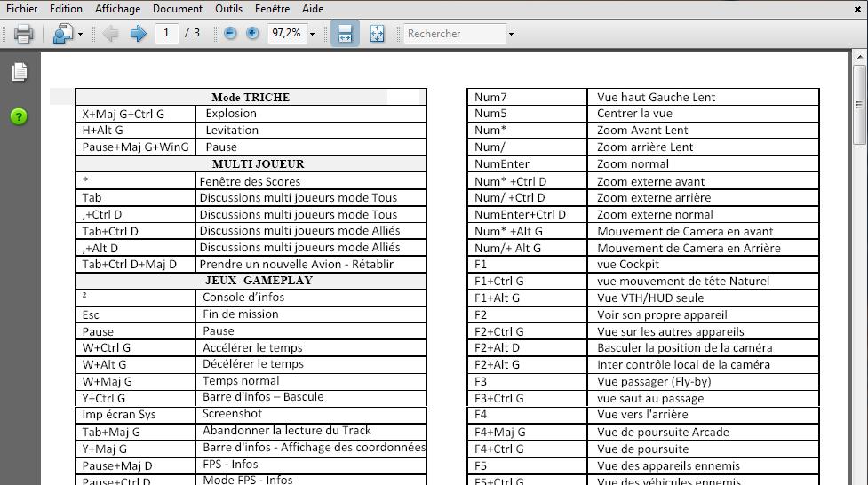Zoom out with the minus button
Viewport: 868px width, 485px height.
pos(230,34)
